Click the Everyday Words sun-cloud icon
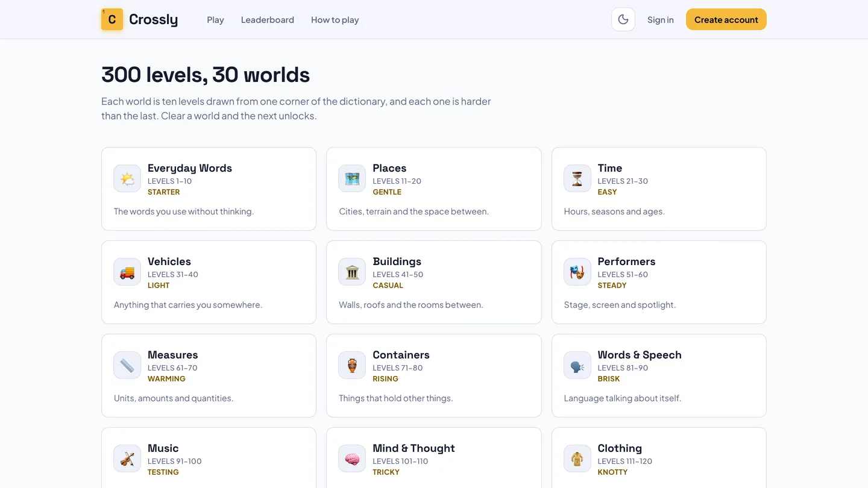The height and width of the screenshot is (488, 868). 127,179
